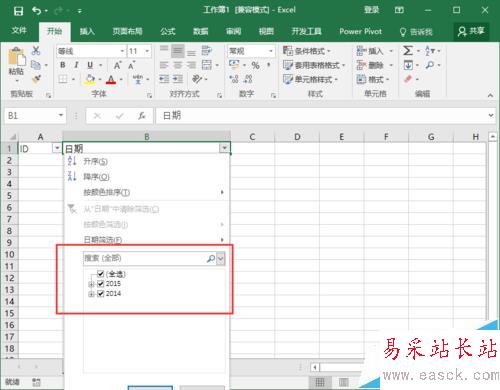Click the sign-in button in title bar

tap(372, 10)
